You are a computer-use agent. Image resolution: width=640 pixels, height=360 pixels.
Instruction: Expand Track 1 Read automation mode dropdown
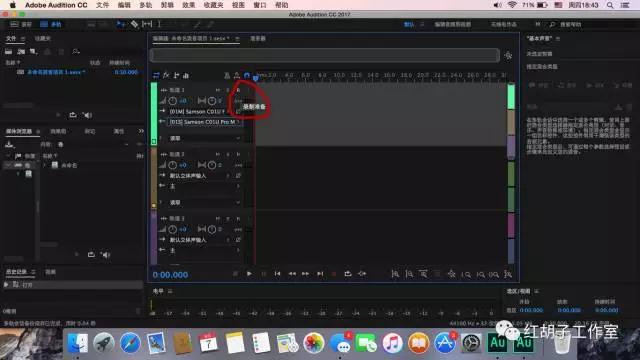click(x=204, y=138)
